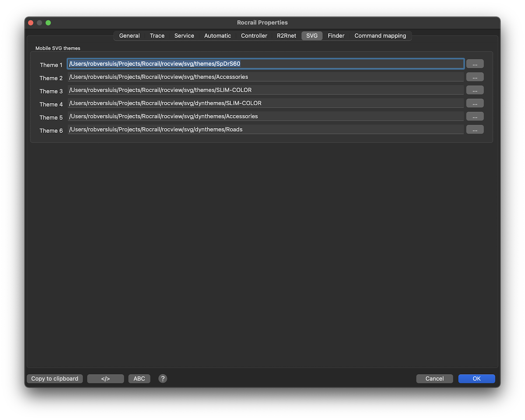Browse for the Theme 5 folder

tap(475, 116)
